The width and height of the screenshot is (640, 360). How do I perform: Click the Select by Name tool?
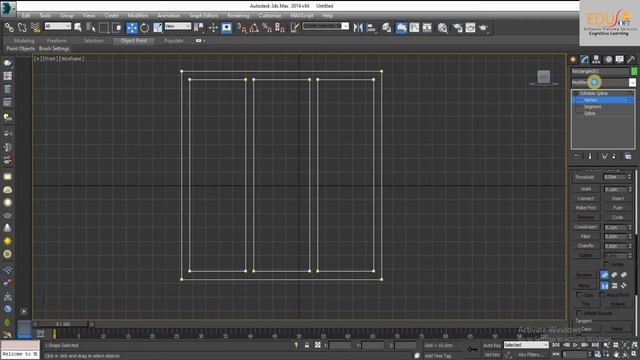coord(91,28)
